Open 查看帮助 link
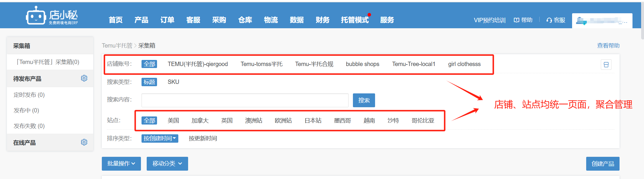 608,45
